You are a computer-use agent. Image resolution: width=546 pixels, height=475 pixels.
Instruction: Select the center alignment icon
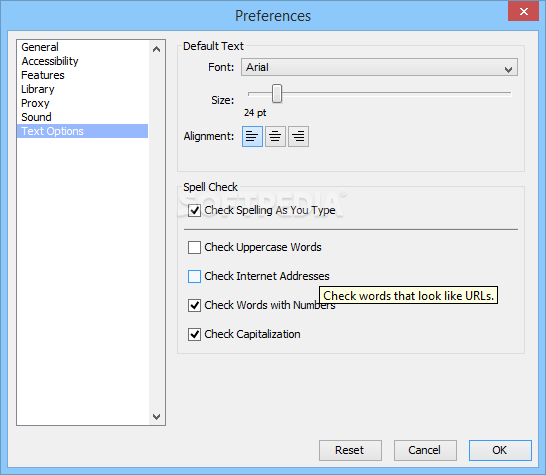(x=275, y=137)
